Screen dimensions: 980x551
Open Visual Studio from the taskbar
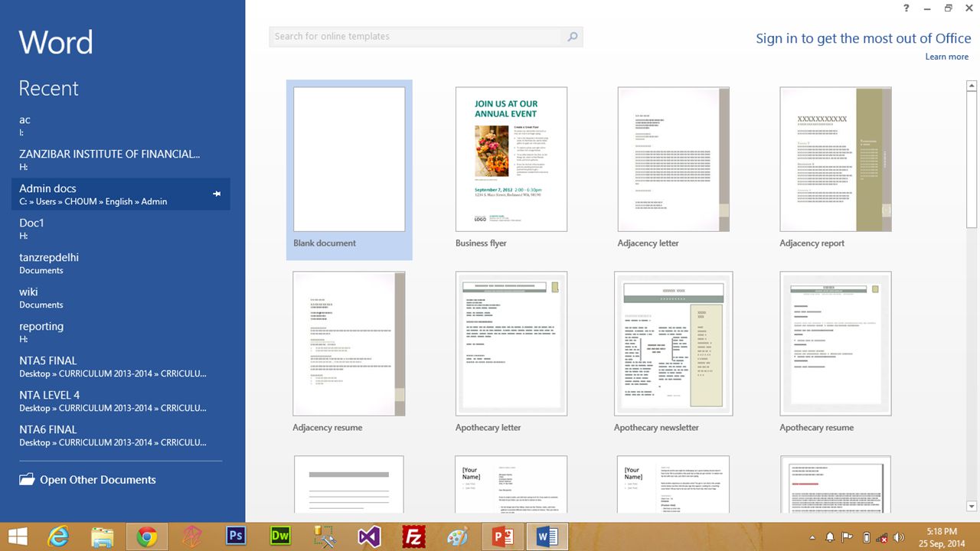369,537
